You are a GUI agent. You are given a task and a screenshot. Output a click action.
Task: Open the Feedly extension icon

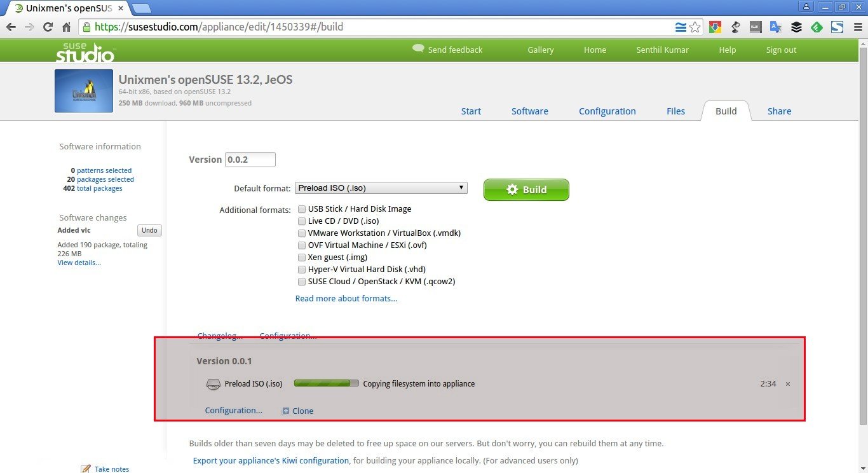coord(817,27)
